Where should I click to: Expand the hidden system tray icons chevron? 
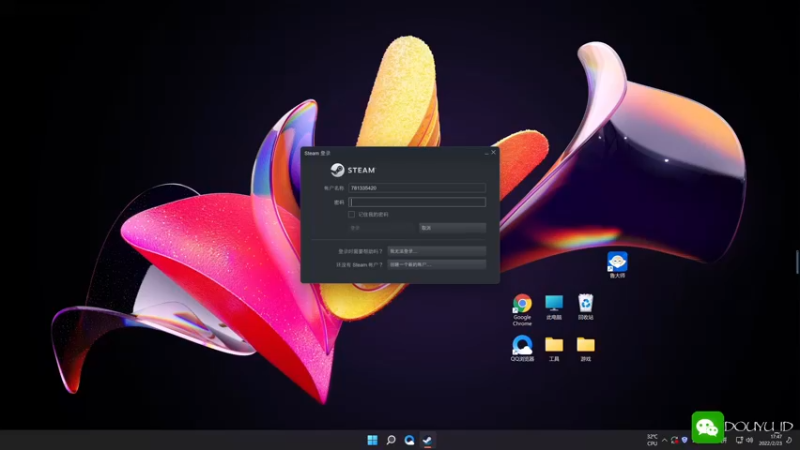(x=664, y=440)
